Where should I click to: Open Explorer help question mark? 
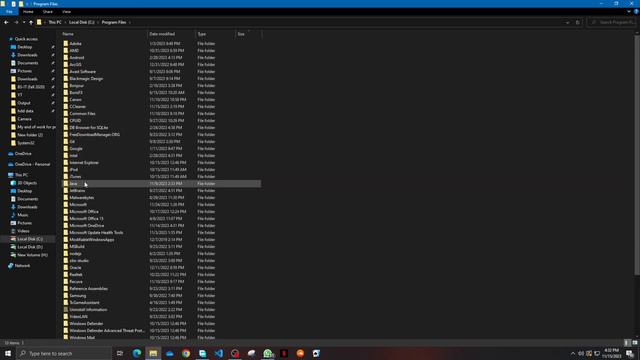[636, 12]
